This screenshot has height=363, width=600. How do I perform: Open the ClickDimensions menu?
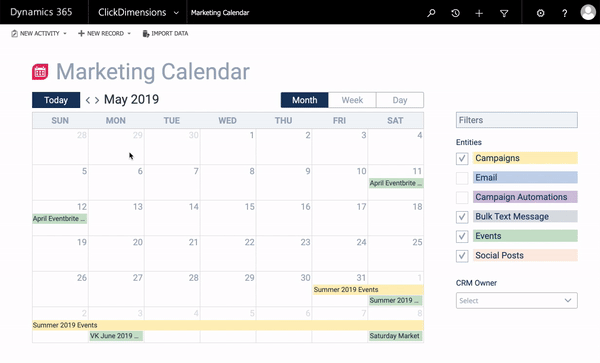click(x=132, y=13)
